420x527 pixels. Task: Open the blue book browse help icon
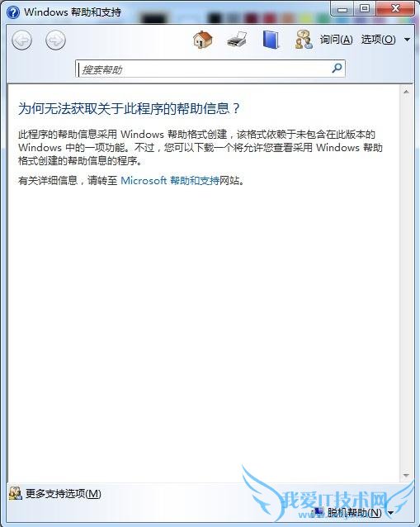coord(271,40)
